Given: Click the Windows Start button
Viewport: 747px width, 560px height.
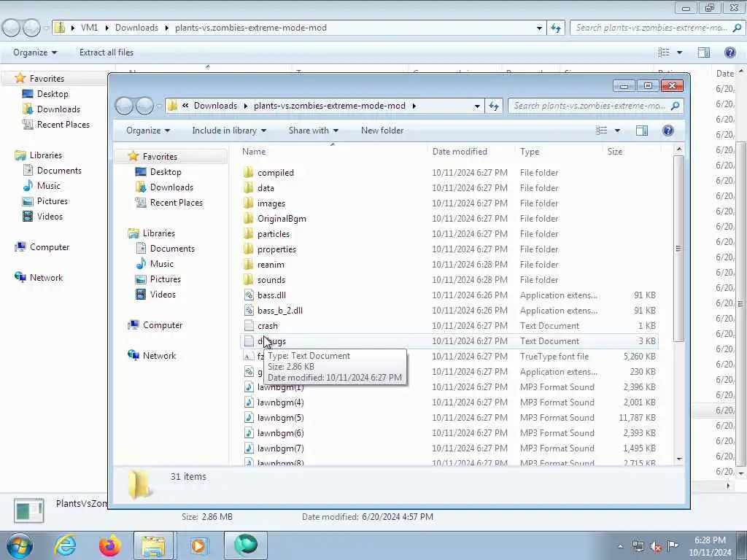Looking at the screenshot, I should pyautogui.click(x=20, y=545).
